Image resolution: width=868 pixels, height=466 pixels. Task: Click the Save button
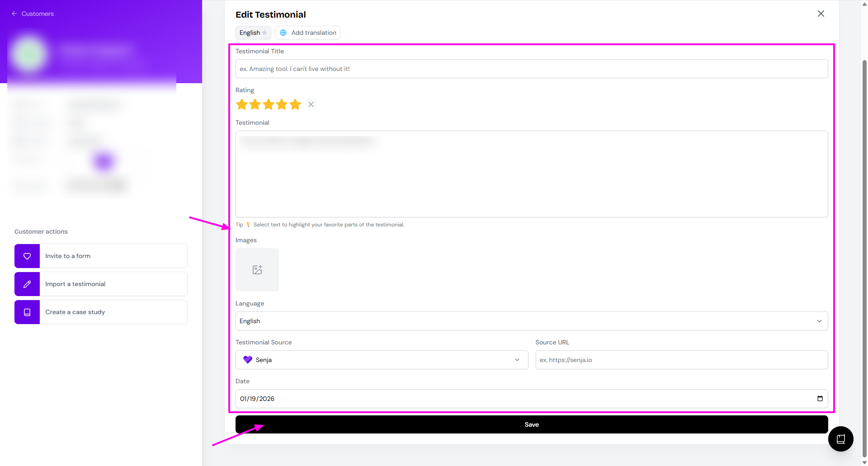click(x=531, y=424)
